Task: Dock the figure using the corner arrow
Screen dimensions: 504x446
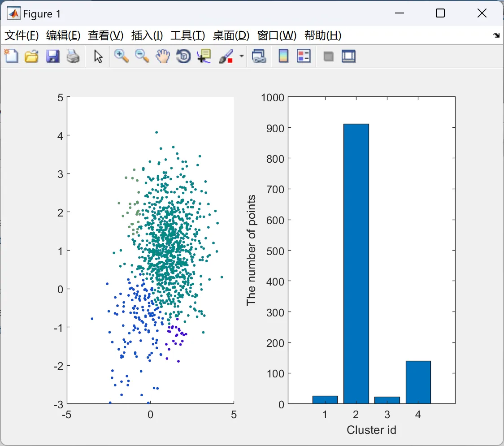Action: (497, 35)
